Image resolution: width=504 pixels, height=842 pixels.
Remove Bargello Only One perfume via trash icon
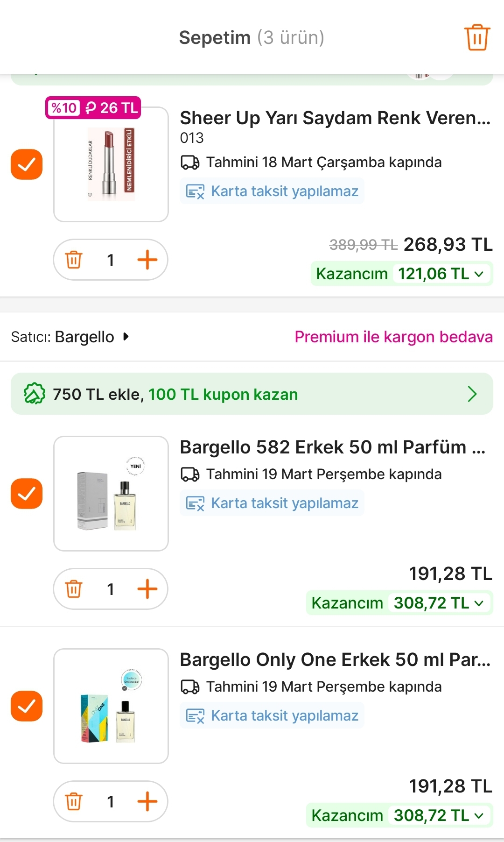tap(74, 801)
